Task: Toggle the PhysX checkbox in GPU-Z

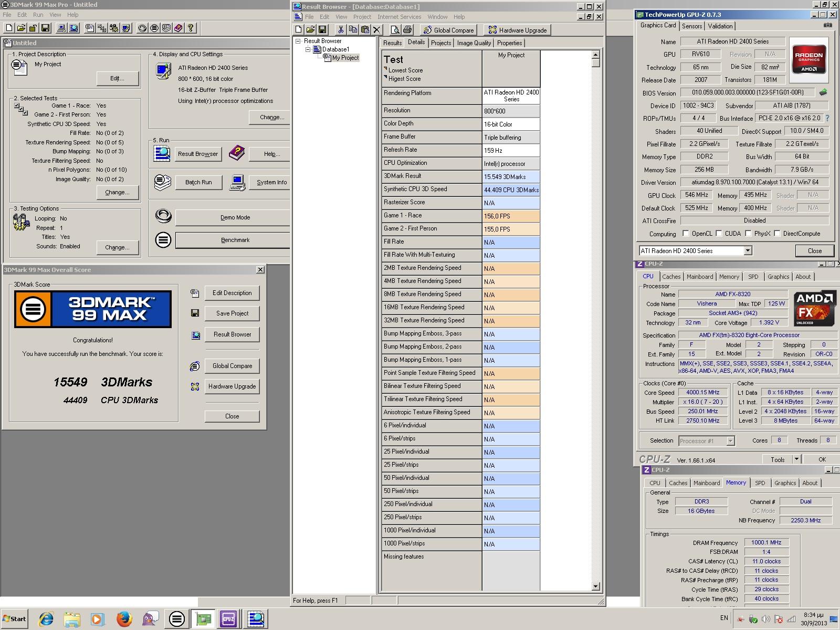Action: point(748,234)
